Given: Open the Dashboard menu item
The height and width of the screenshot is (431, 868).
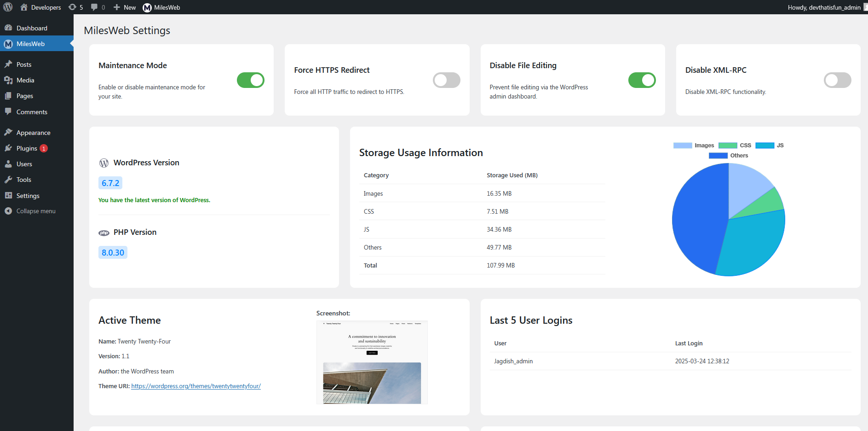Looking at the screenshot, I should click(37, 28).
